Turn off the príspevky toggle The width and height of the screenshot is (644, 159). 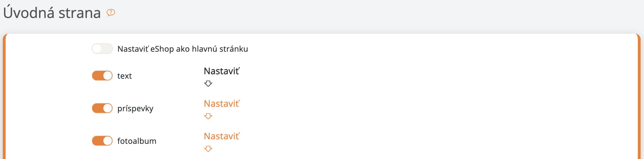tap(102, 108)
